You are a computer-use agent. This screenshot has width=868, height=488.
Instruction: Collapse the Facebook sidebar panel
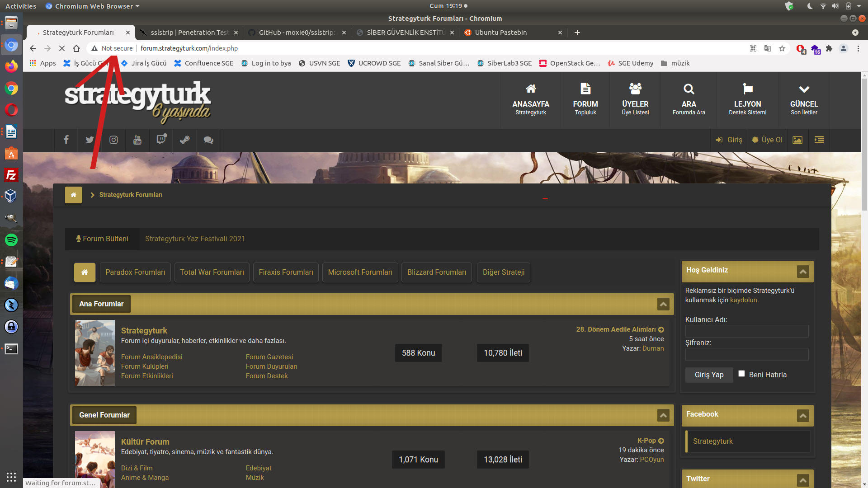pyautogui.click(x=803, y=416)
